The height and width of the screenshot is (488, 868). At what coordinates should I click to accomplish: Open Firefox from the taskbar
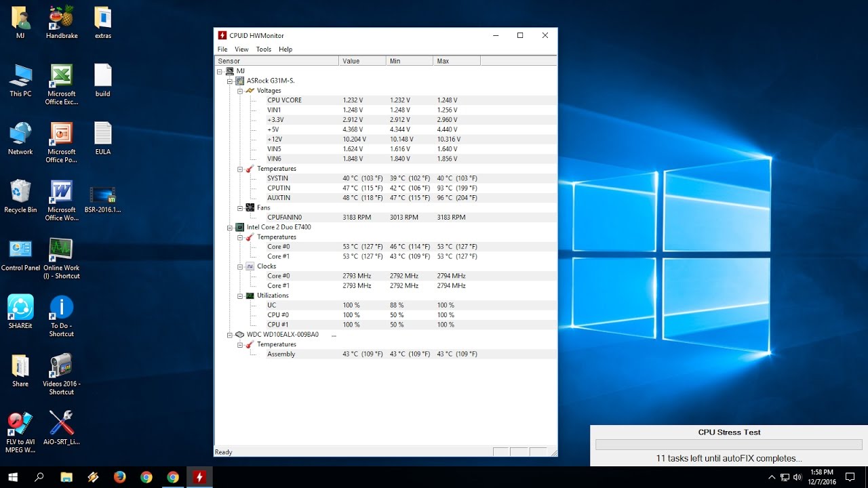120,477
